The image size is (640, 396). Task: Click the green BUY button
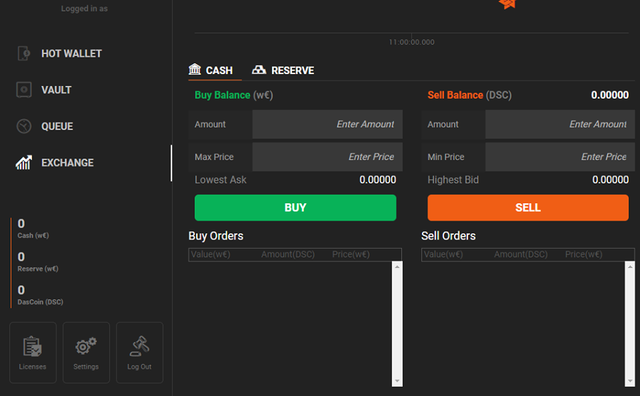point(295,207)
